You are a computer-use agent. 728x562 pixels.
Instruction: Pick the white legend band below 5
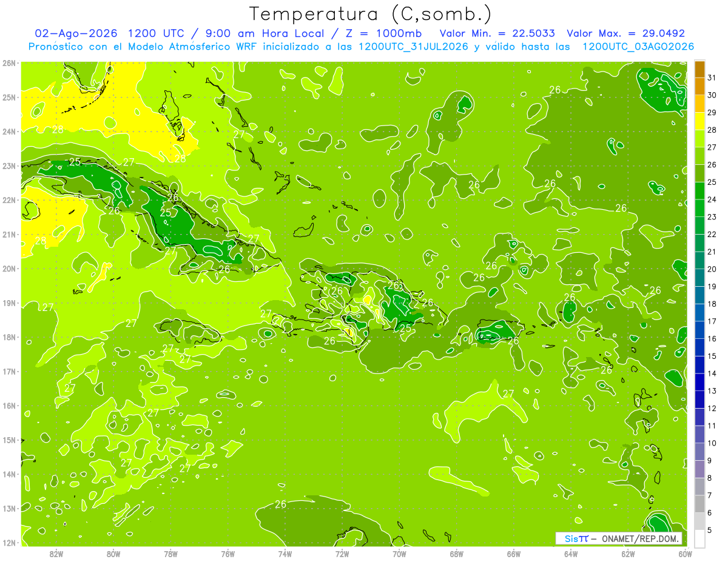(699, 538)
